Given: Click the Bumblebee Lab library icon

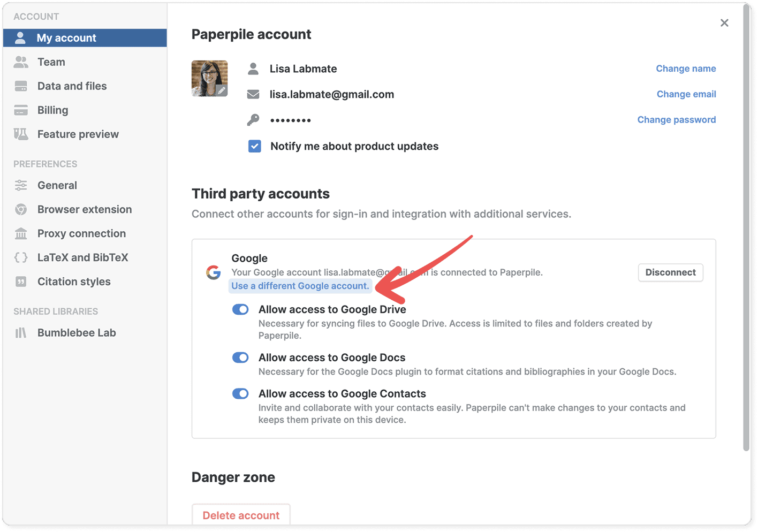Looking at the screenshot, I should [21, 333].
